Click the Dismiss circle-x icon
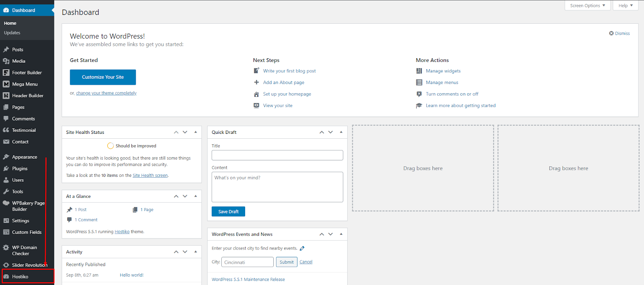The width and height of the screenshot is (644, 285). (611, 33)
